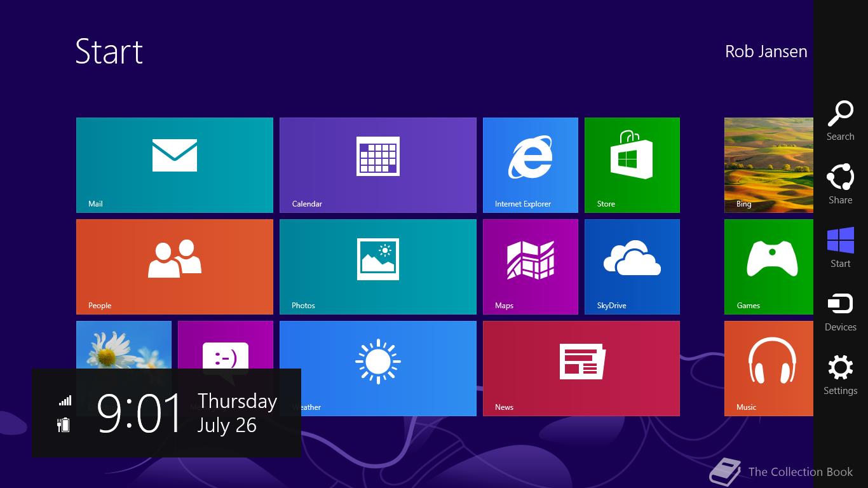This screenshot has height=488, width=868.
Task: Launch Internet Explorer tile
Action: [531, 165]
